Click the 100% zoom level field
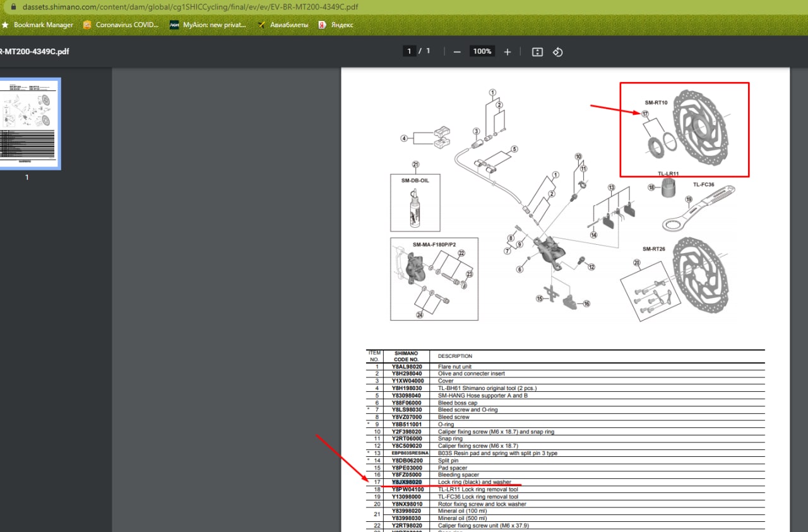The height and width of the screenshot is (532, 808). (x=482, y=51)
